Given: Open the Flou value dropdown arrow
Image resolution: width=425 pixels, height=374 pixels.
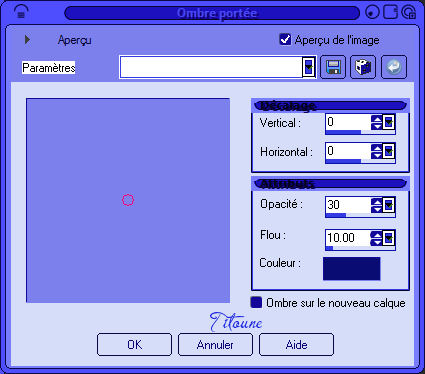Looking at the screenshot, I should pyautogui.click(x=389, y=238).
